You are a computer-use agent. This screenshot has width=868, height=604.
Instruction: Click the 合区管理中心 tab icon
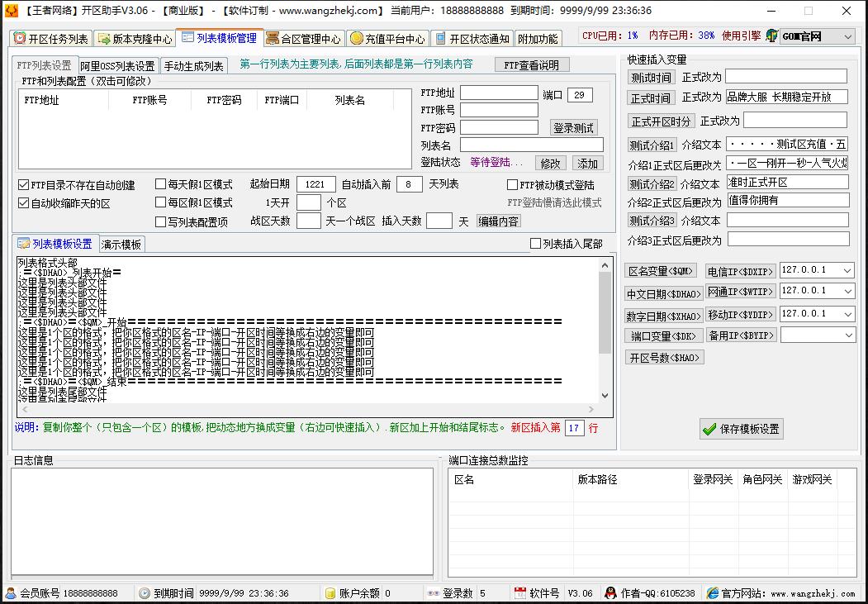[x=273, y=38]
